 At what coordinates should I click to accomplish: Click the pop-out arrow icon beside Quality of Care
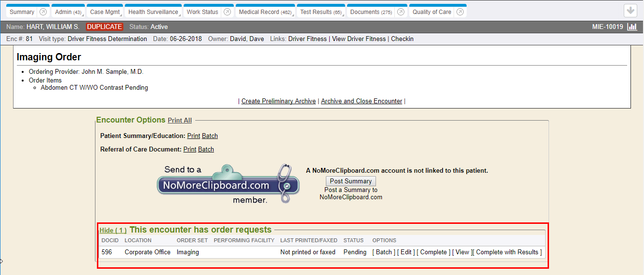click(x=460, y=12)
